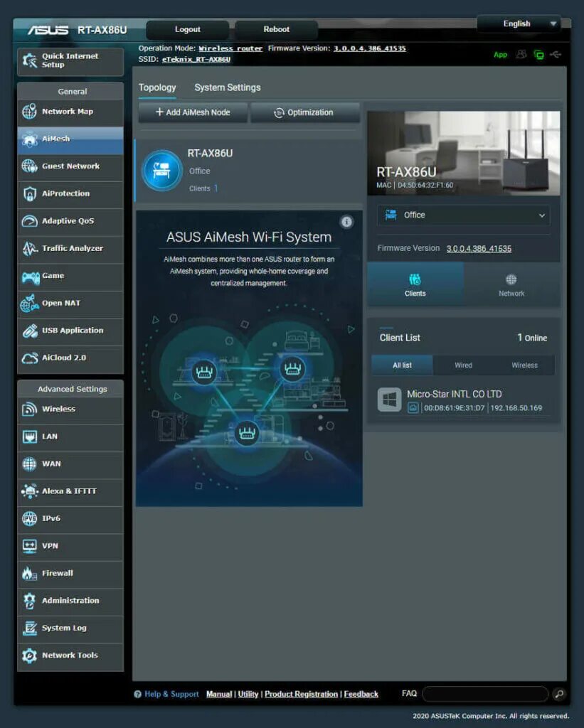This screenshot has height=728, width=584.
Task: Click the client IP 192.168.50.169
Action: click(516, 408)
